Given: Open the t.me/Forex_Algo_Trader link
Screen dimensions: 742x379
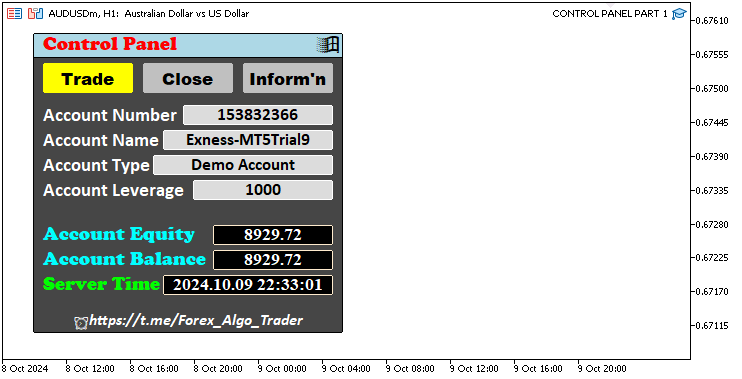Looking at the screenshot, I should 196,321.
